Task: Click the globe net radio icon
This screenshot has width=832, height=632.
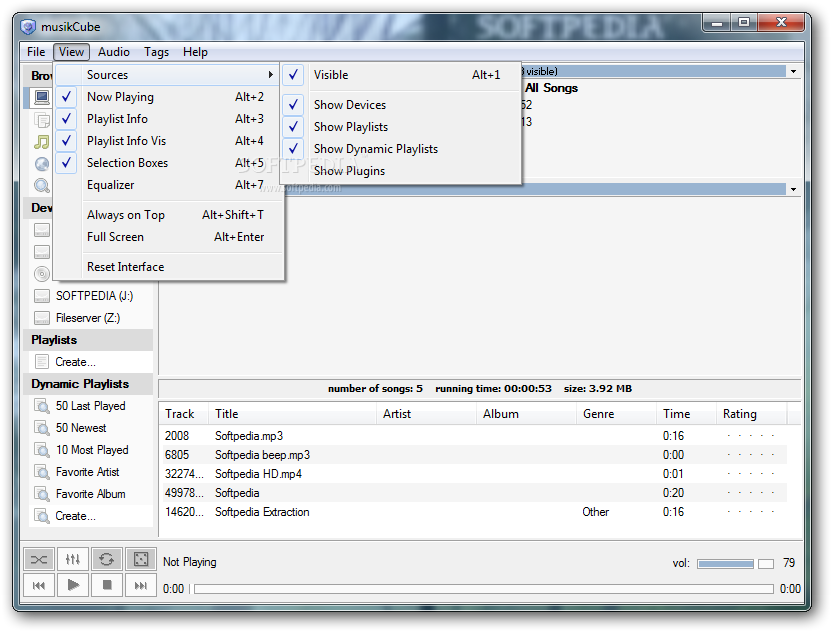Action: (41, 164)
